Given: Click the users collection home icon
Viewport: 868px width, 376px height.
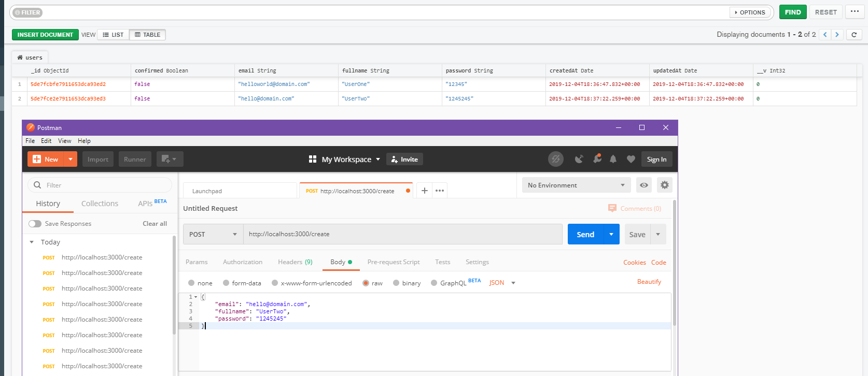Looking at the screenshot, I should (x=20, y=57).
